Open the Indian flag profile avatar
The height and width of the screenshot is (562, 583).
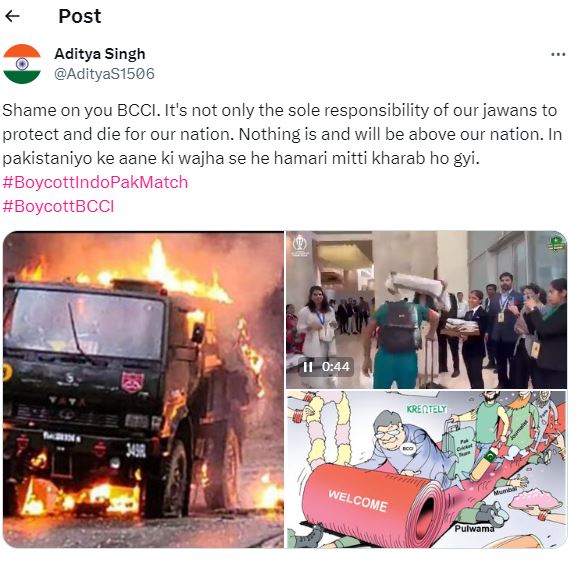coord(22,64)
